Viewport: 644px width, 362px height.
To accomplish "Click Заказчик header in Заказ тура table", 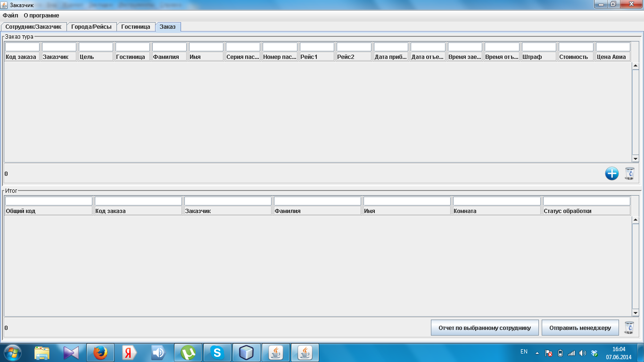I will [59, 57].
